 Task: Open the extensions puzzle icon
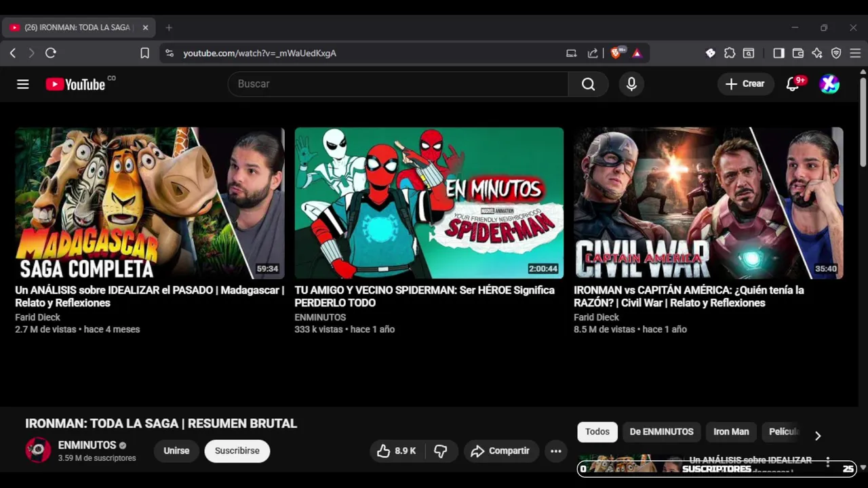tap(730, 53)
